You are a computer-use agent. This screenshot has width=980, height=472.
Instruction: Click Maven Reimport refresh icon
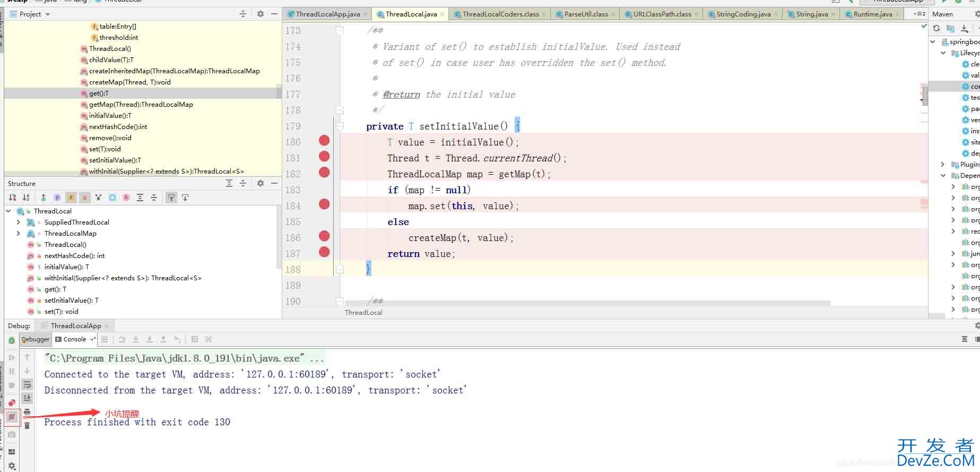point(936,28)
